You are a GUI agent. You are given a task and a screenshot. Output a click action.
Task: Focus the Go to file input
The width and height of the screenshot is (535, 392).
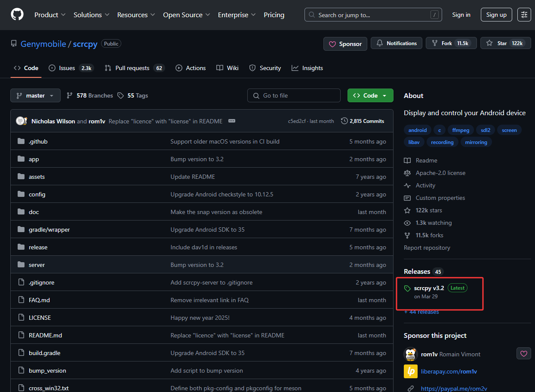(294, 95)
